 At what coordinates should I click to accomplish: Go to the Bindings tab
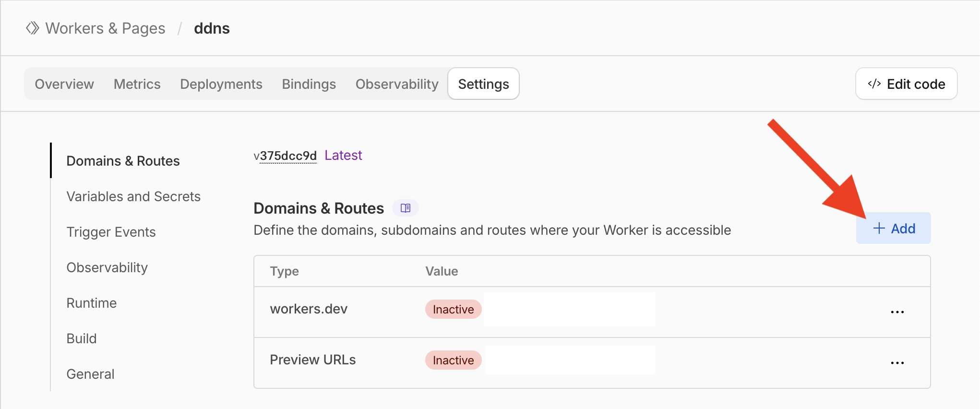(x=309, y=84)
